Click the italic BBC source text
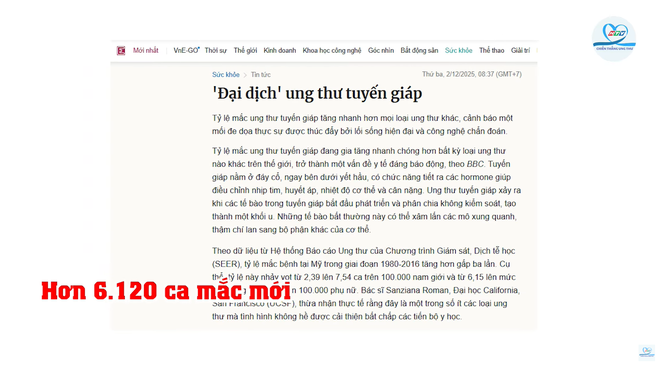This screenshot has height=371, width=660. [x=475, y=164]
